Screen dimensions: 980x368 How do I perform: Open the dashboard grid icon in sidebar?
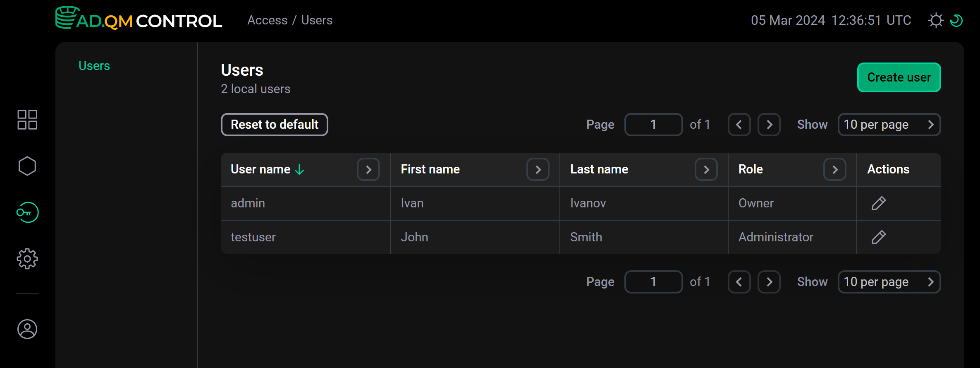[27, 120]
